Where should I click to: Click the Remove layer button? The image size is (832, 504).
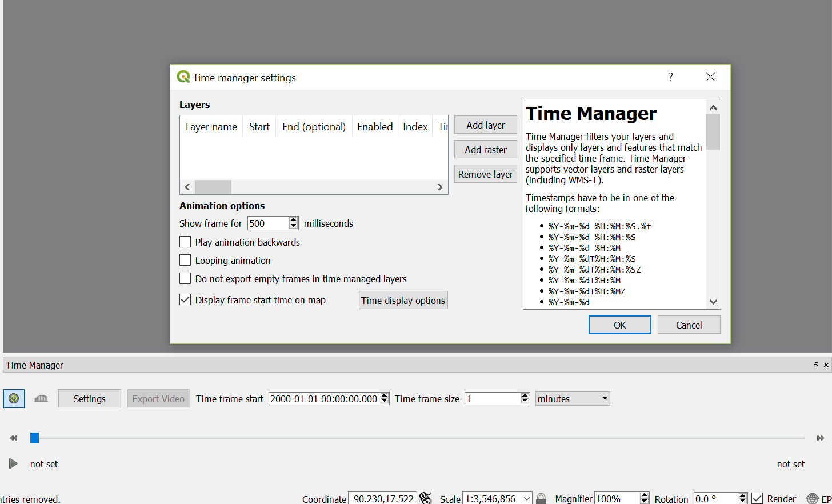pyautogui.click(x=486, y=174)
